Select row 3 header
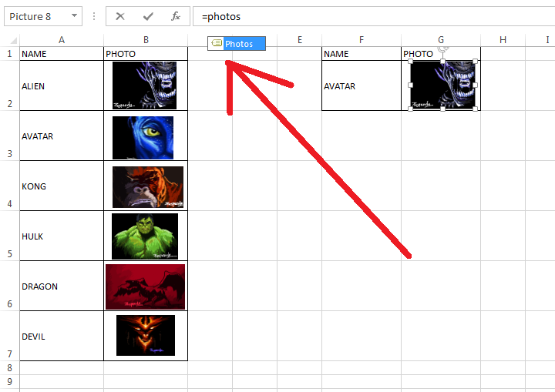This screenshot has width=555, height=392. (x=9, y=136)
